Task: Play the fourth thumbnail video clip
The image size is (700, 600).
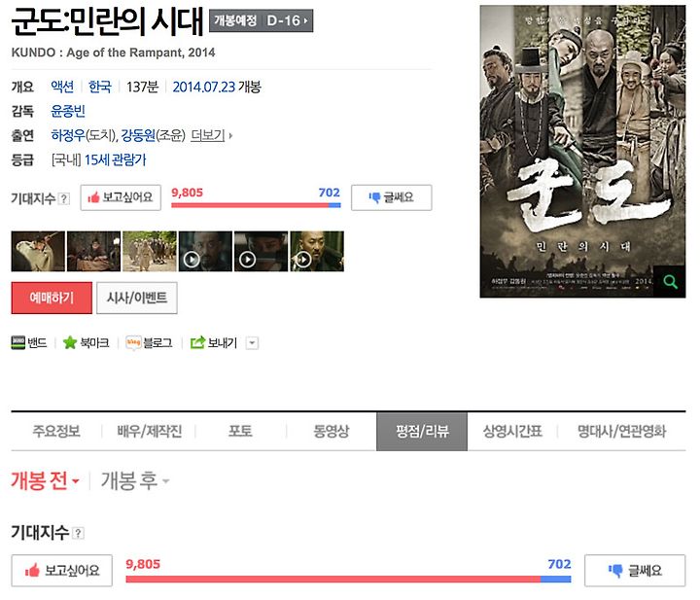Action: pyautogui.click(x=205, y=251)
